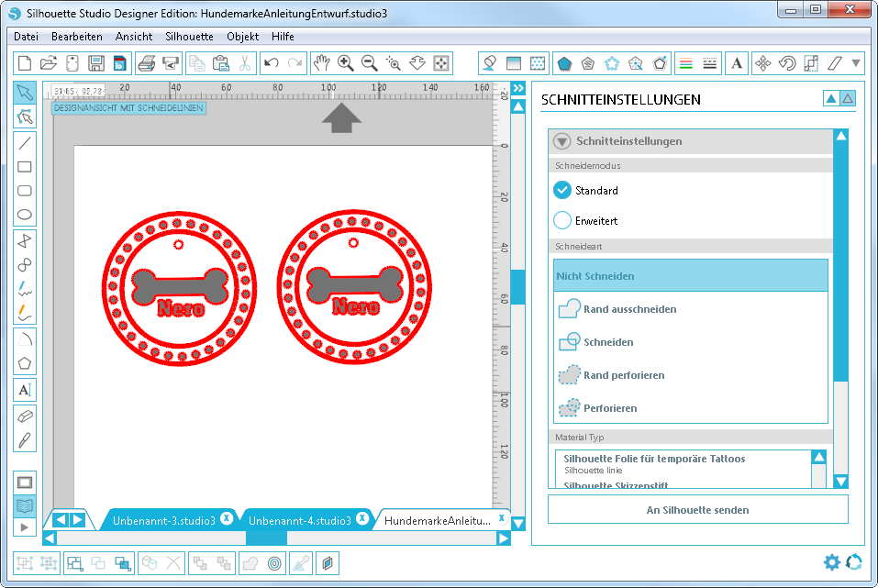Select the Eraser tool
Viewport: 878px width, 588px height.
[25, 415]
